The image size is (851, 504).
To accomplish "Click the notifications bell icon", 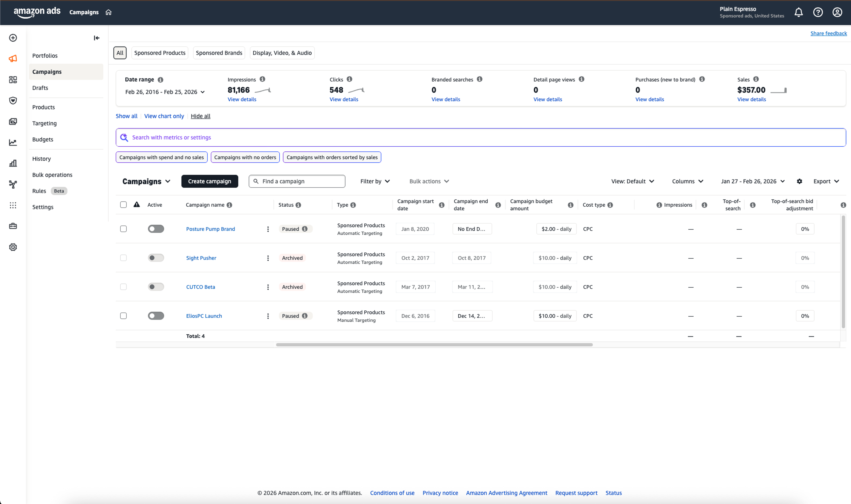I will pos(798,13).
